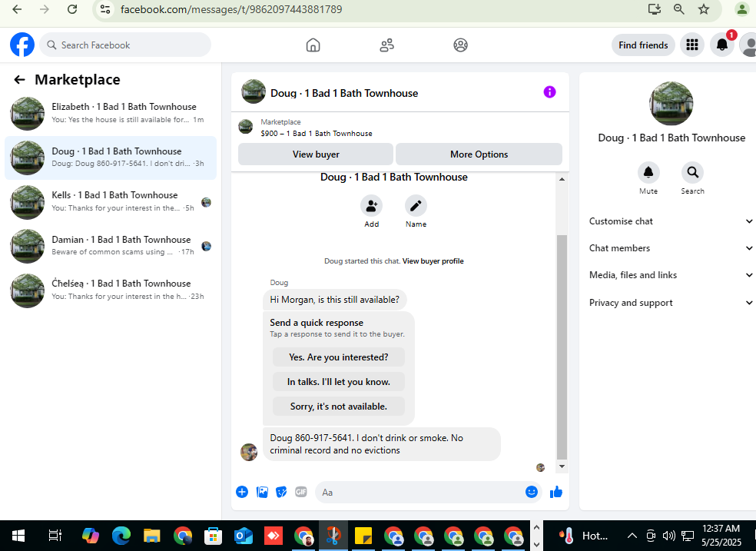Open the Friends icon in top navigation

[x=386, y=45]
